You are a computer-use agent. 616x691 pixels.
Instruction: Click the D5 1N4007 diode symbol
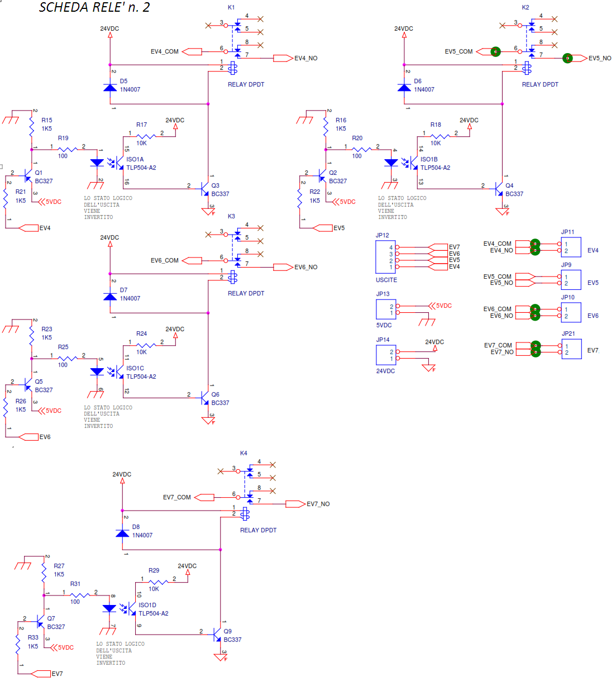point(110,87)
